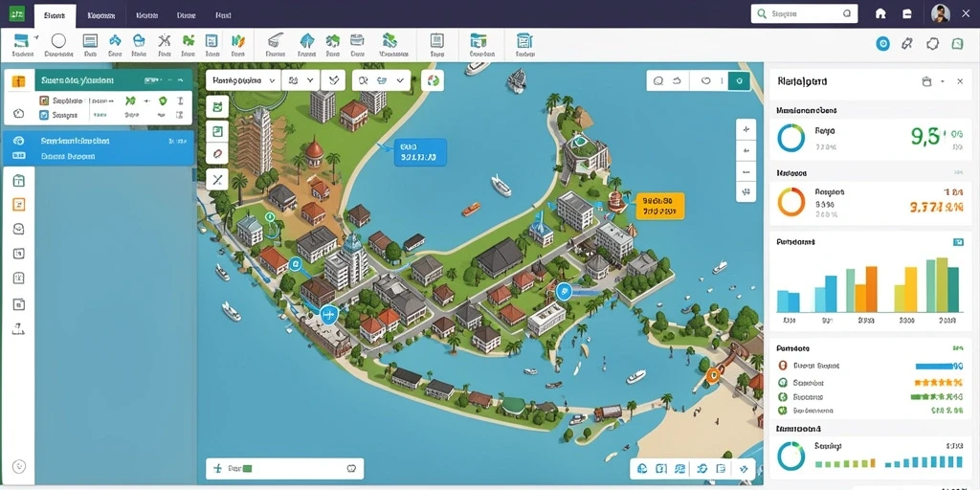Toggle the orange checkbox in the first layer row
980x490 pixels.
[44, 100]
